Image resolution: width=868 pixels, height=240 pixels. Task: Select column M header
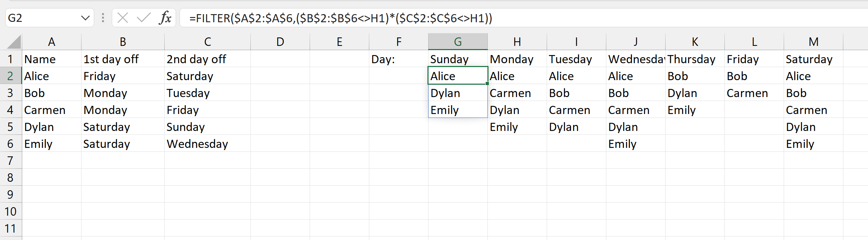coord(813,42)
